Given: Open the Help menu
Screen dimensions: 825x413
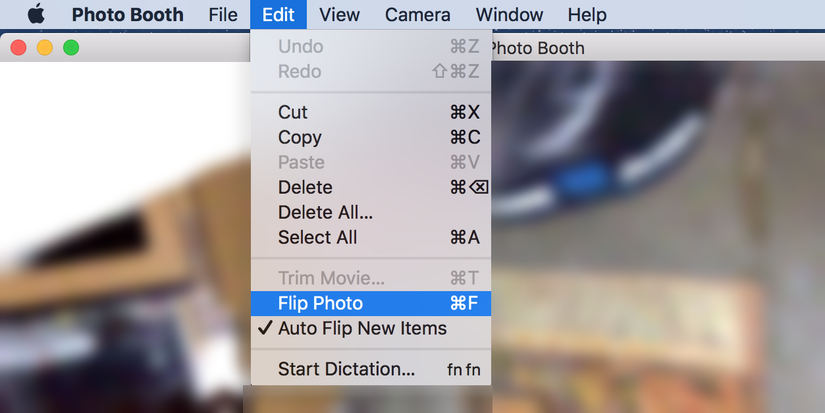Looking at the screenshot, I should 587,15.
